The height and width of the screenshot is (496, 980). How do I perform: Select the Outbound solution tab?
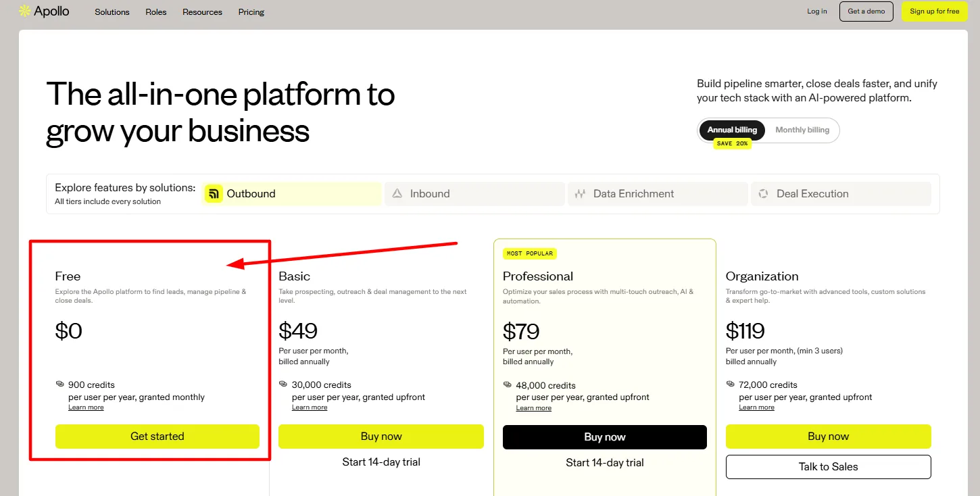point(291,194)
